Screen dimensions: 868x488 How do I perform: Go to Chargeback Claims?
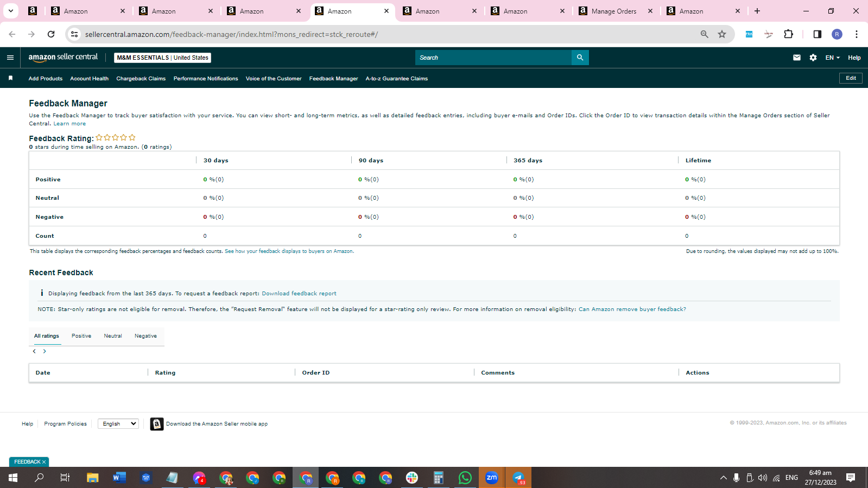(141, 79)
